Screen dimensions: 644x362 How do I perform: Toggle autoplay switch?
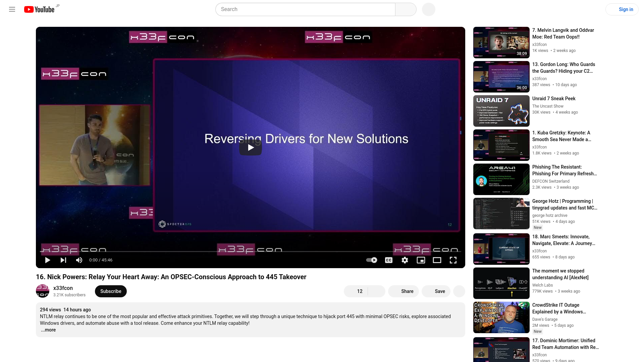[x=372, y=260]
